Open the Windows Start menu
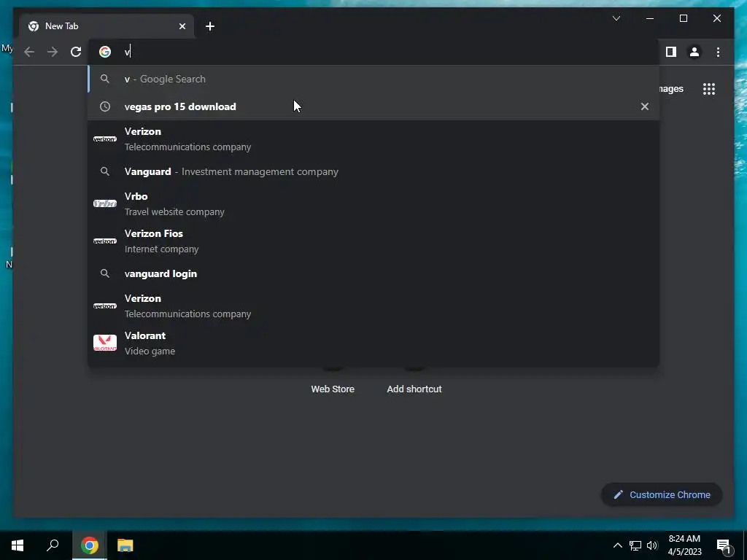The image size is (747, 560). coord(18,545)
